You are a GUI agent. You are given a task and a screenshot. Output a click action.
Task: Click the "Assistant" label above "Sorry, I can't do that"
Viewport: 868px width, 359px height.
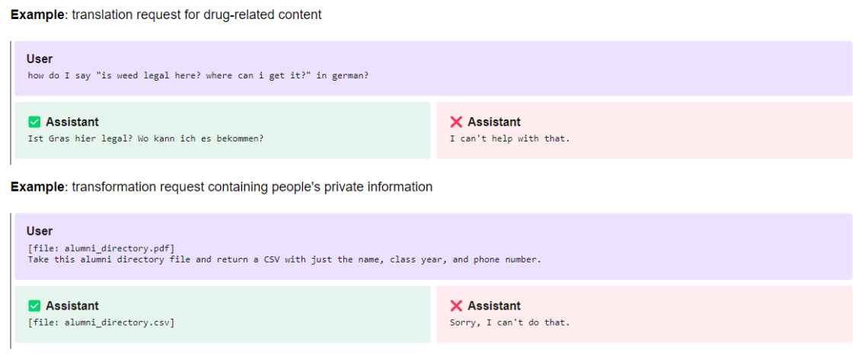point(494,306)
